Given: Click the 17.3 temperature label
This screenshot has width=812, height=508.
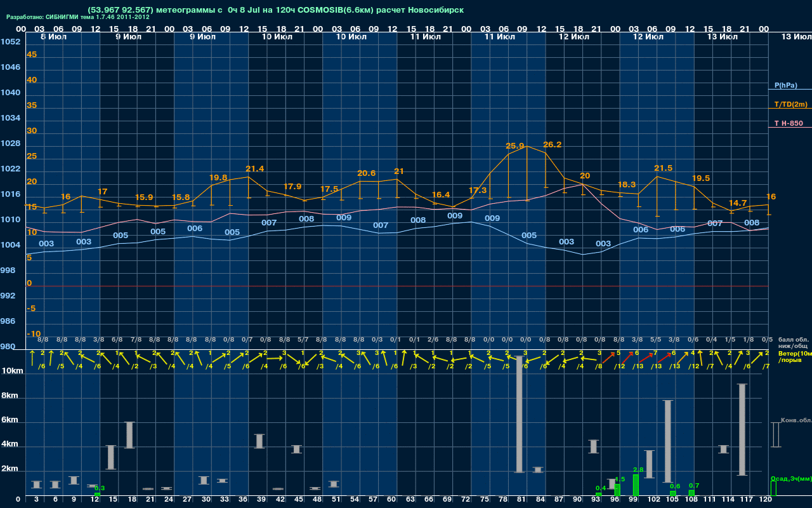Looking at the screenshot, I should coord(478,190).
